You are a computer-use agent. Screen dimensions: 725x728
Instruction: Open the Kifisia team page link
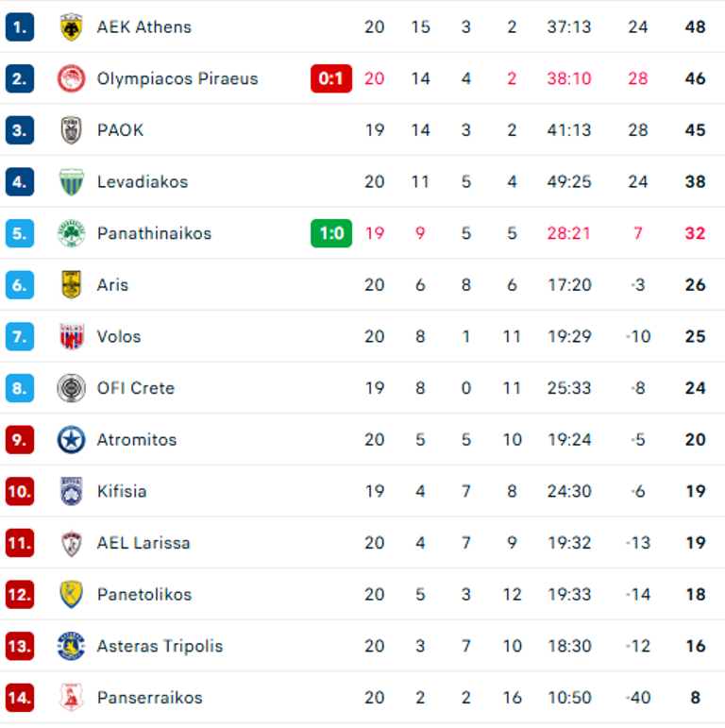click(122, 491)
